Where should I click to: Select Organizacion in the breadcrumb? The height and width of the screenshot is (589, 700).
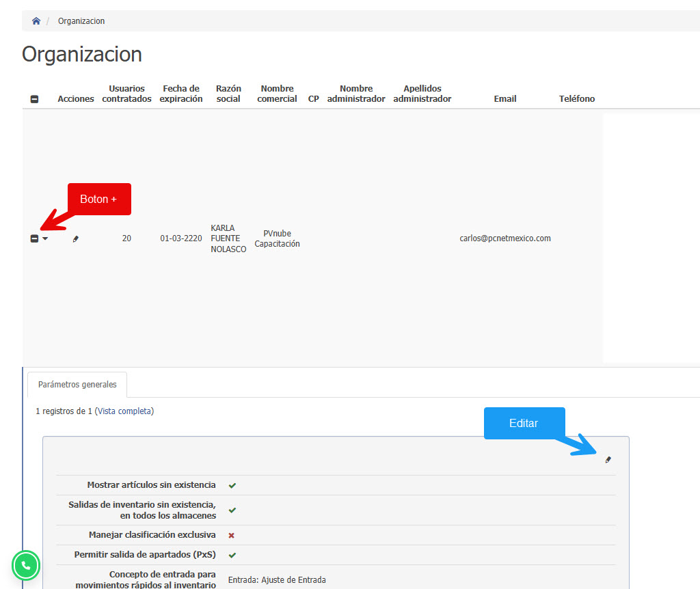(81, 20)
